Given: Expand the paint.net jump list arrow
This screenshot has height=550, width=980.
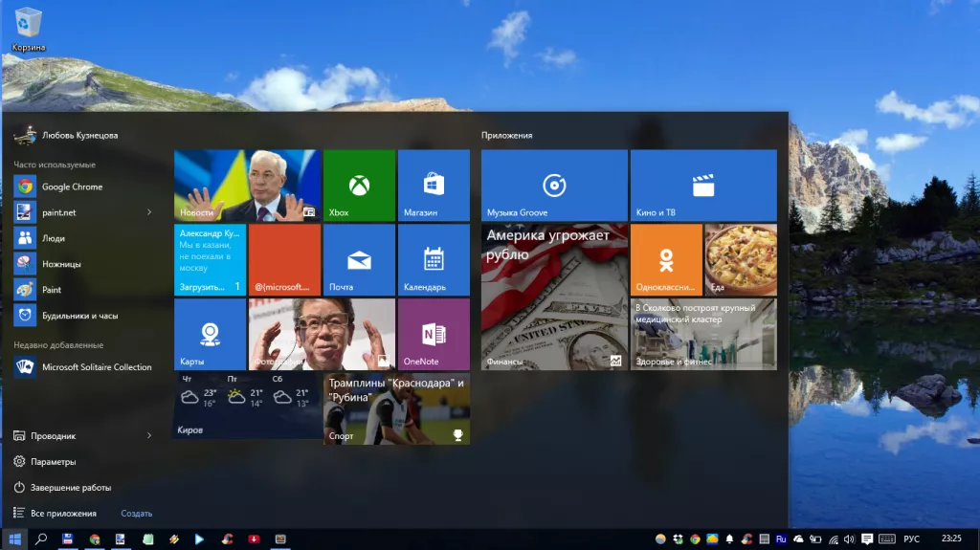Looking at the screenshot, I should click(148, 212).
